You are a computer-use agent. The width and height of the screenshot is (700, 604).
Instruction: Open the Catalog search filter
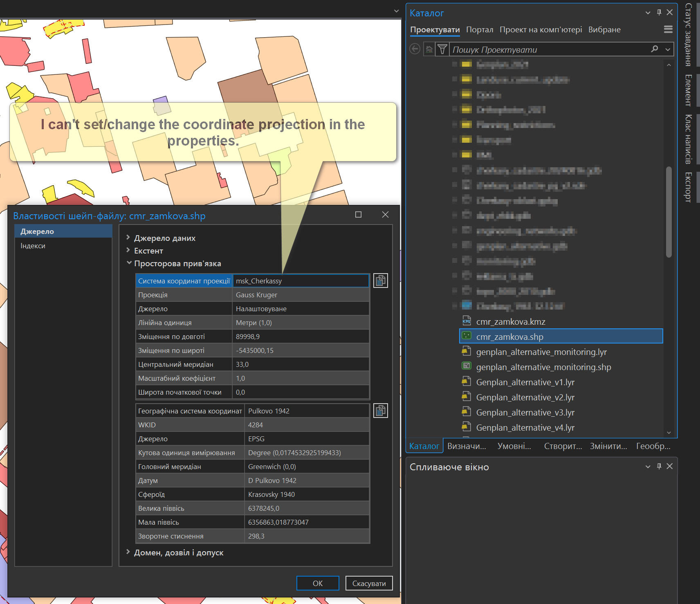point(442,49)
